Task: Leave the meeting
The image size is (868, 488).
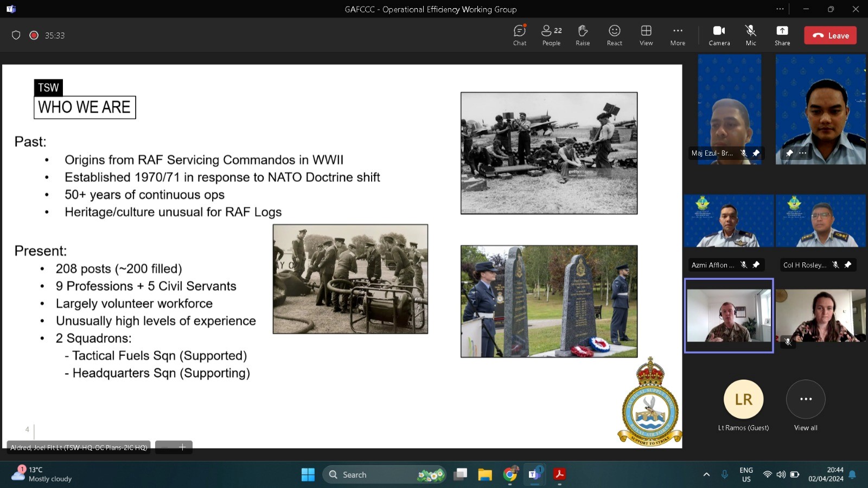Action: [830, 35]
